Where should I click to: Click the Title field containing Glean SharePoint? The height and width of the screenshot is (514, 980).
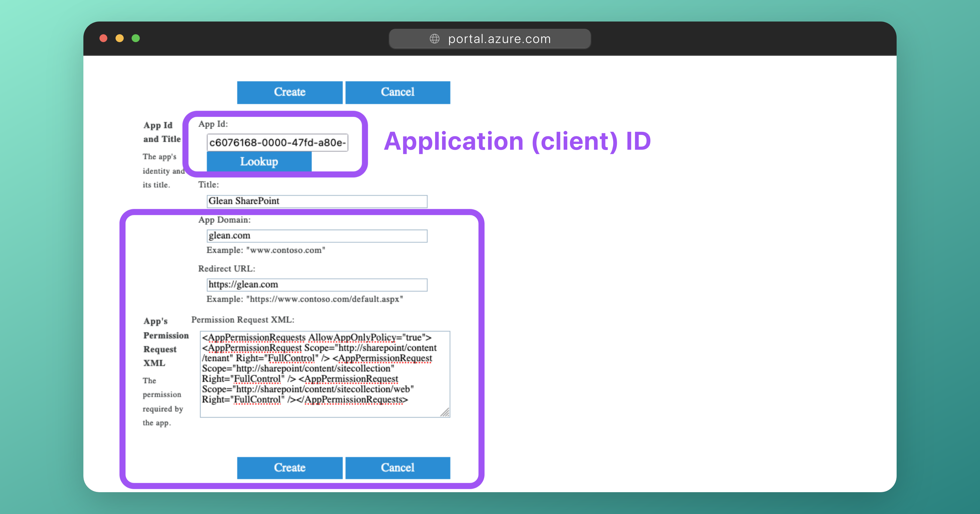coord(317,201)
